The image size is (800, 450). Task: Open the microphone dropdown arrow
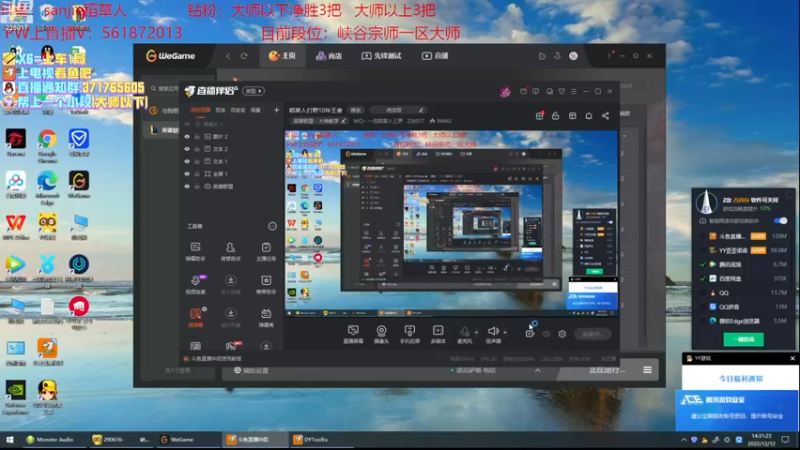click(476, 333)
